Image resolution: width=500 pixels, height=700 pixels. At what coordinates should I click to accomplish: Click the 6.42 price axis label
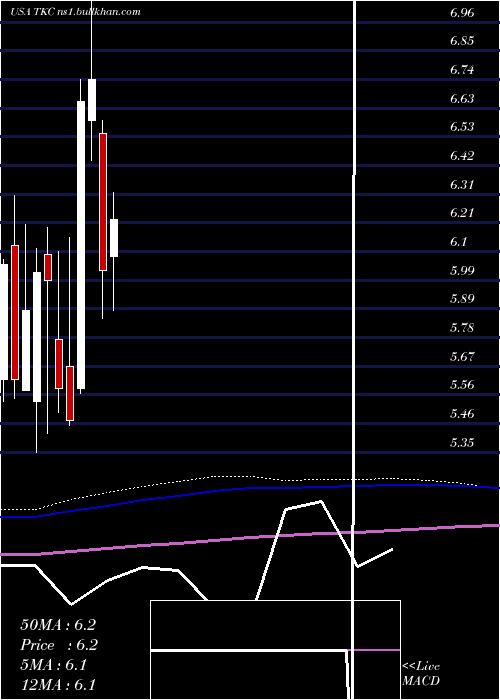click(x=462, y=156)
